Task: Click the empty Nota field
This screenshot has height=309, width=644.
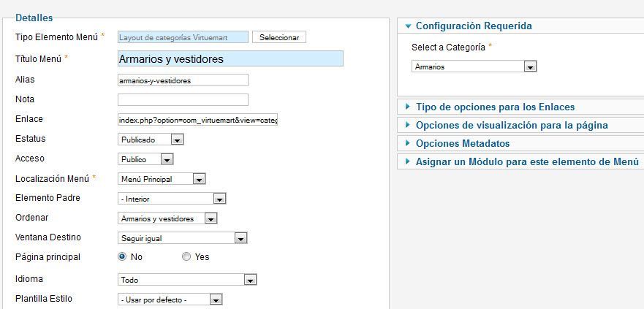Action: 183,100
